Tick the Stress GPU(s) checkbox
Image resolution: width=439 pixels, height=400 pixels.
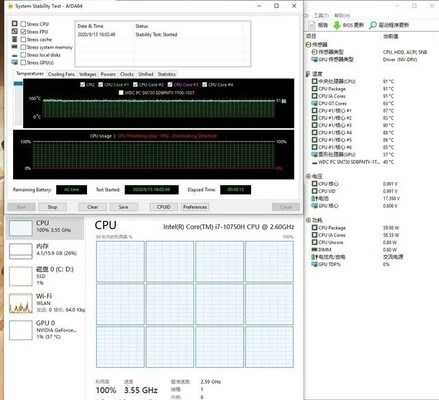click(23, 63)
